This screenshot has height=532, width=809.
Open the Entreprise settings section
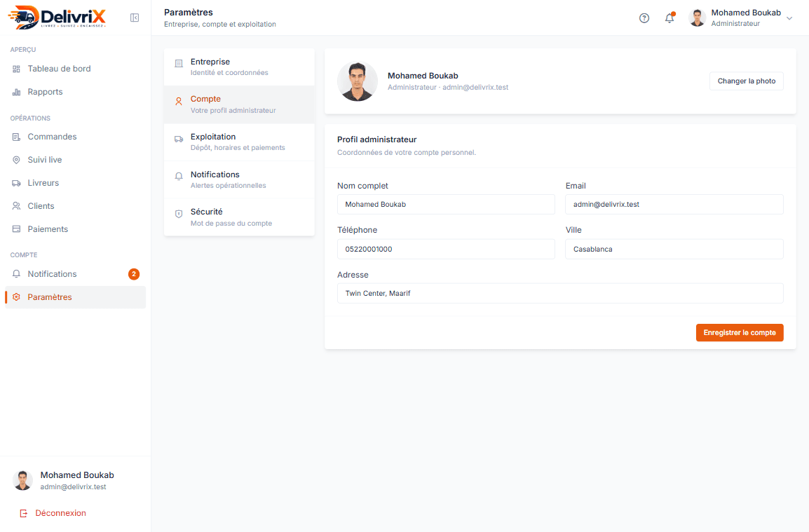(239, 67)
